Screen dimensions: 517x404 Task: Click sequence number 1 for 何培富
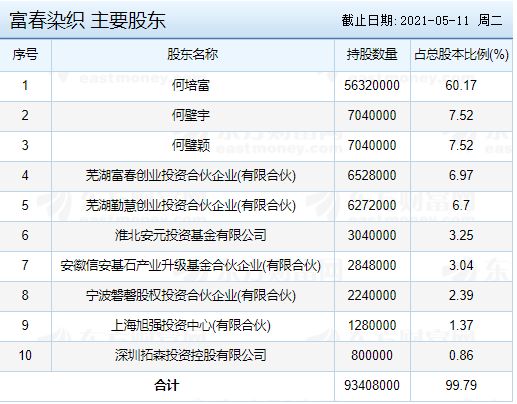pyautogui.click(x=25, y=85)
